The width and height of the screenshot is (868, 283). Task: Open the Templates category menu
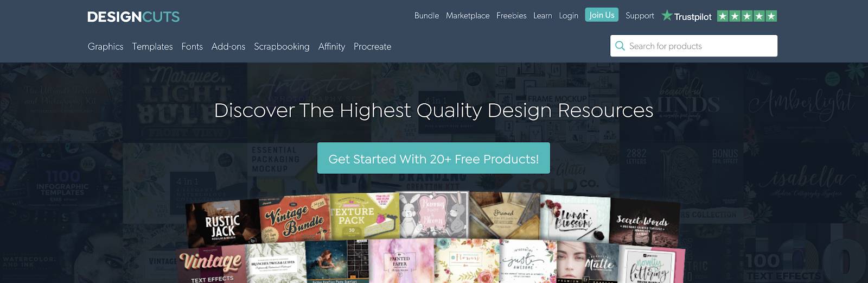click(152, 47)
